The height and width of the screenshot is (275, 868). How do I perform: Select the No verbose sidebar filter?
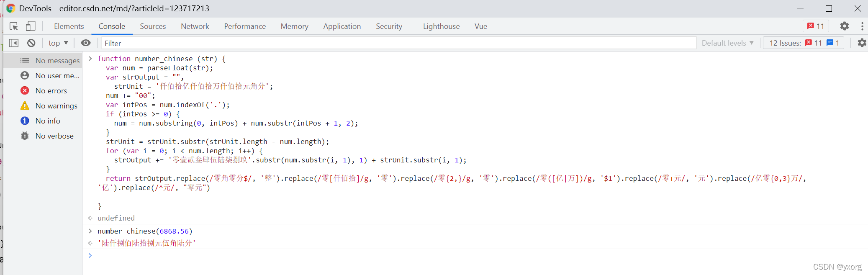pyautogui.click(x=43, y=136)
